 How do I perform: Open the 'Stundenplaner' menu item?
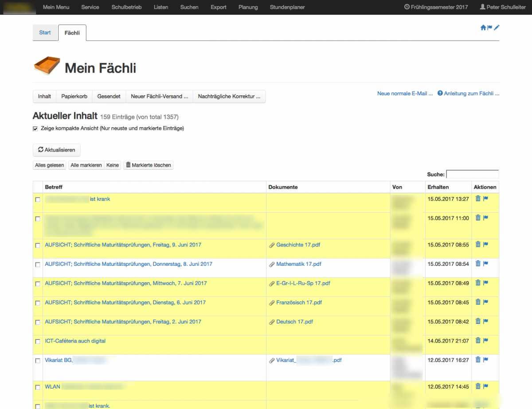point(287,7)
